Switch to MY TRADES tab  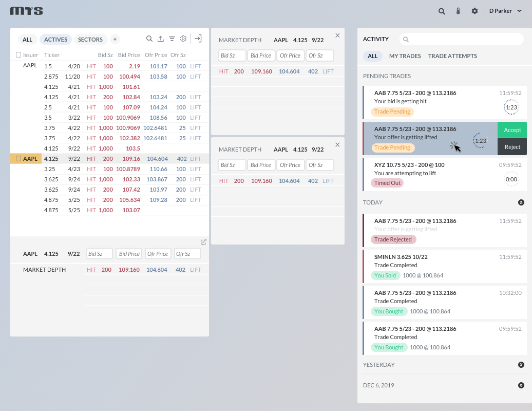405,56
